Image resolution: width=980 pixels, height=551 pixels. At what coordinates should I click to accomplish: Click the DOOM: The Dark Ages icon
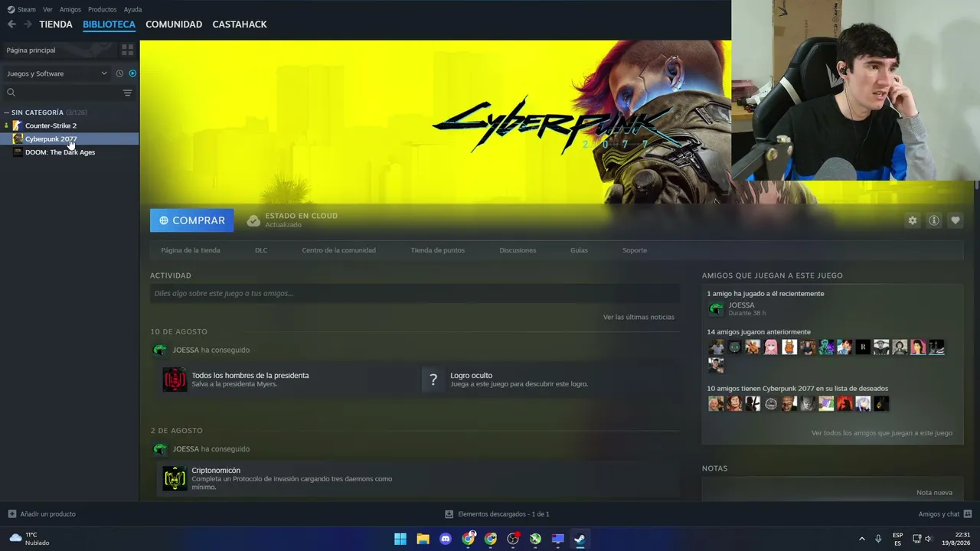coord(18,152)
